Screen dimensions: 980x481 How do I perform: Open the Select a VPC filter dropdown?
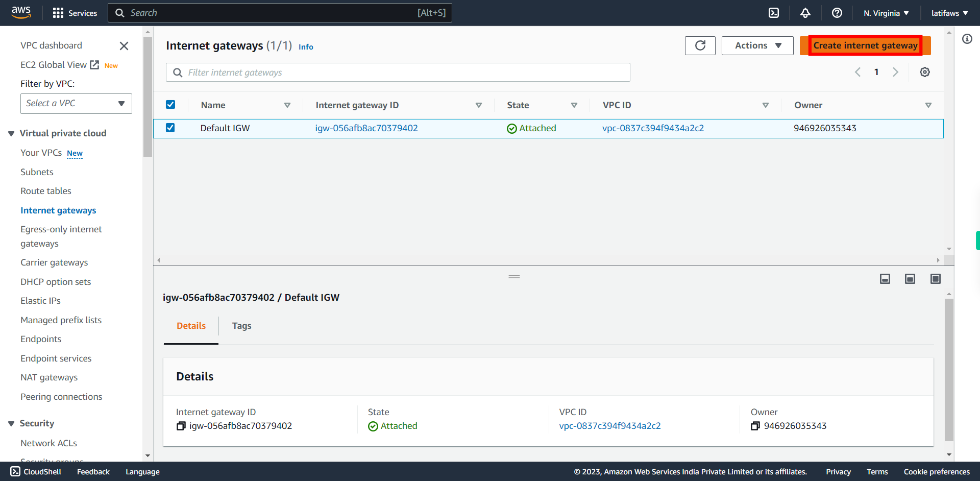pyautogui.click(x=76, y=104)
